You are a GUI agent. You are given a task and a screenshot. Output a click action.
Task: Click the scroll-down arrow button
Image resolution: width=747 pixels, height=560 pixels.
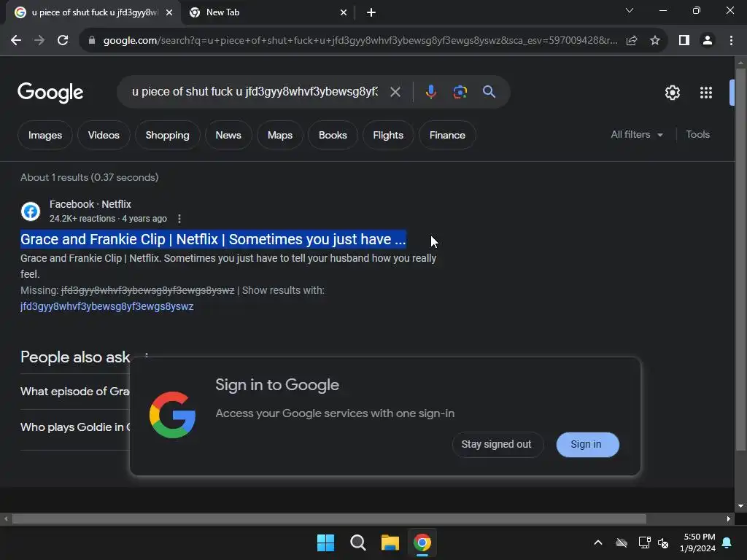[x=740, y=506]
